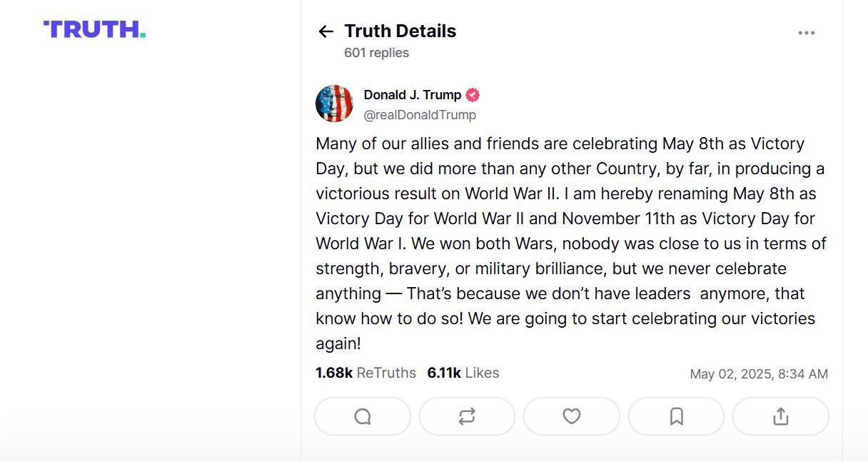Click the Truth Social logo

coord(94,29)
